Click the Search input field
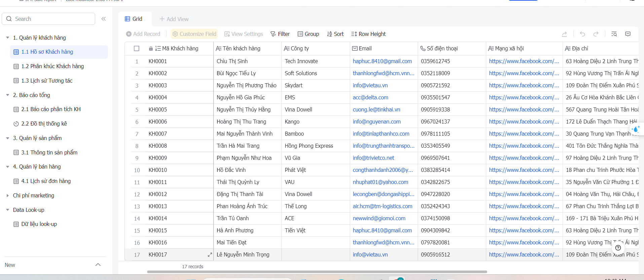The height and width of the screenshot is (280, 644). click(49, 19)
